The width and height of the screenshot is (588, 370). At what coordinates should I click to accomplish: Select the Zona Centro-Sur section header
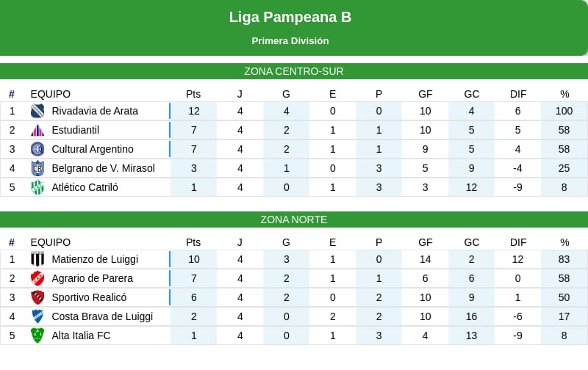(x=294, y=71)
